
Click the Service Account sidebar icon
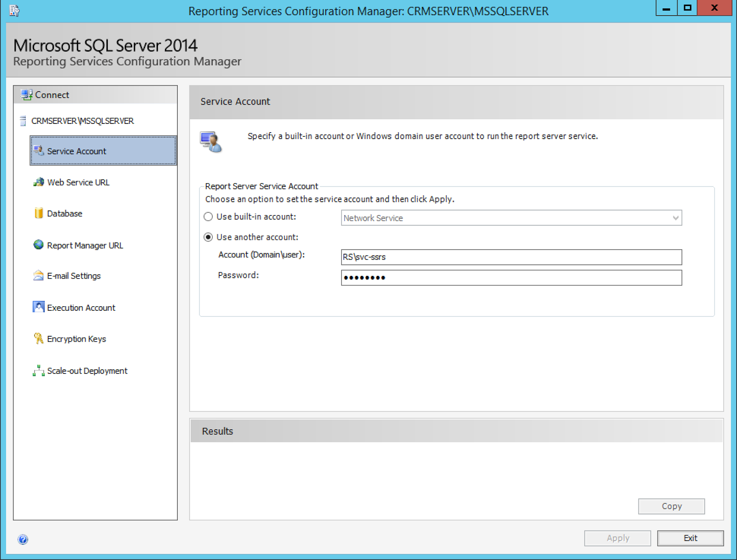click(x=39, y=151)
